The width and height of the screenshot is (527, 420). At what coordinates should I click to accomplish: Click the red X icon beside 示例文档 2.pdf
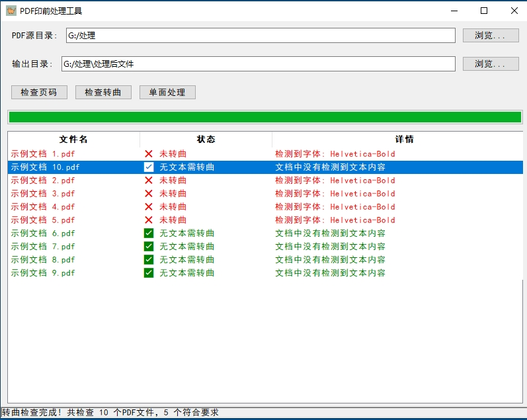coord(149,181)
